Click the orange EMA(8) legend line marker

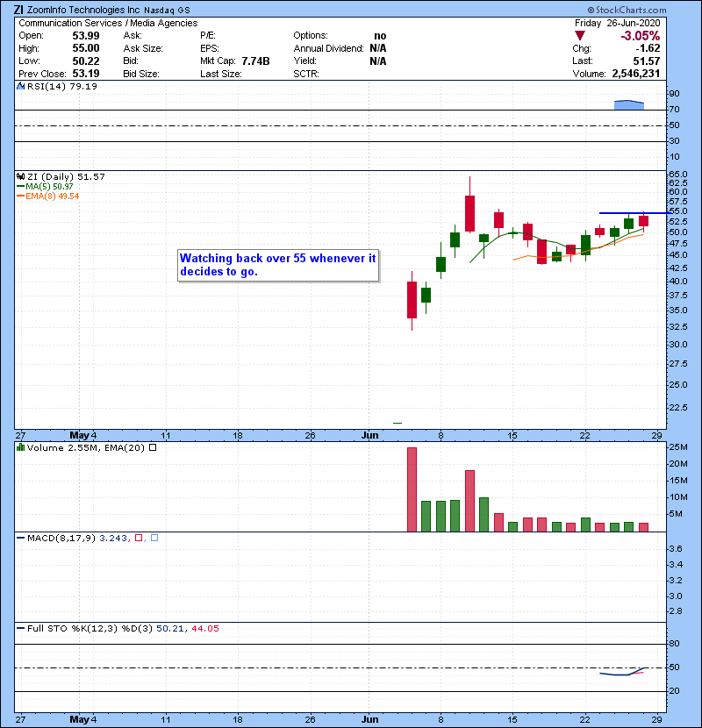point(20,196)
